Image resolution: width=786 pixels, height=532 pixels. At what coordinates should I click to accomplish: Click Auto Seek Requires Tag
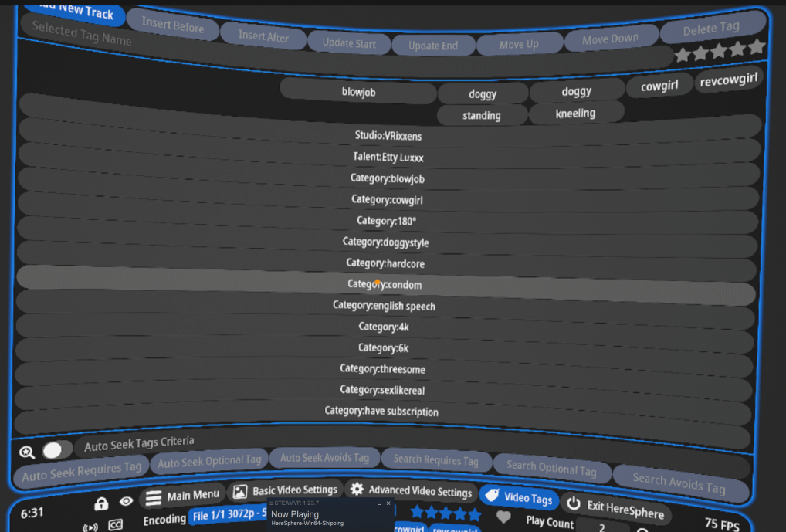coord(82,471)
